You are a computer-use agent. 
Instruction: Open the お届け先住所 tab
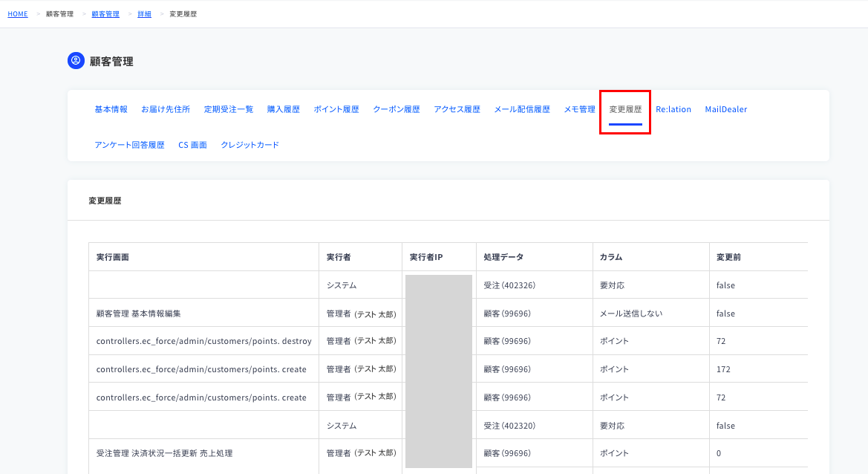166,109
